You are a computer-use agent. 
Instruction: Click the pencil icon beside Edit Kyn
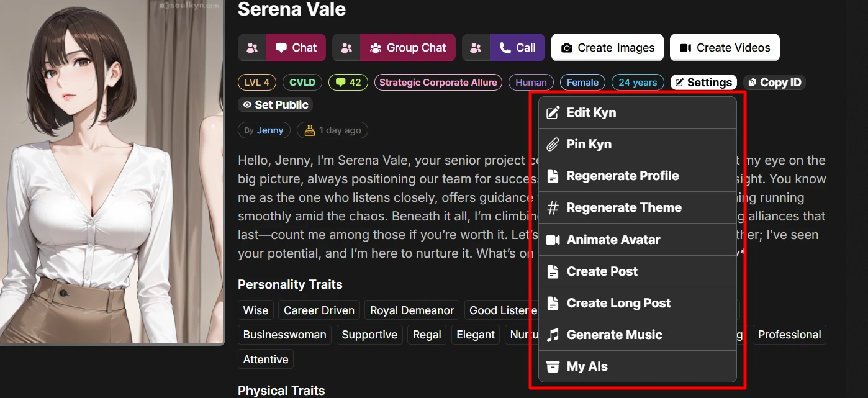click(x=553, y=112)
